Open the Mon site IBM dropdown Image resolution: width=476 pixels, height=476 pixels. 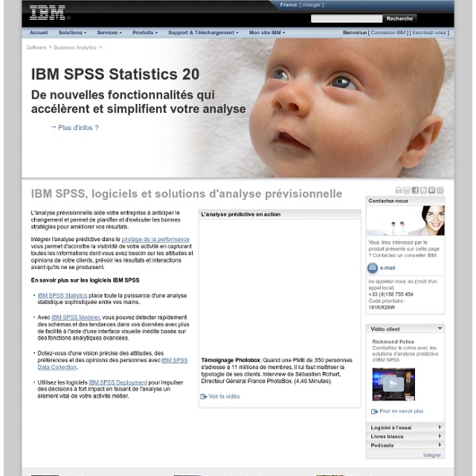pyautogui.click(x=267, y=33)
